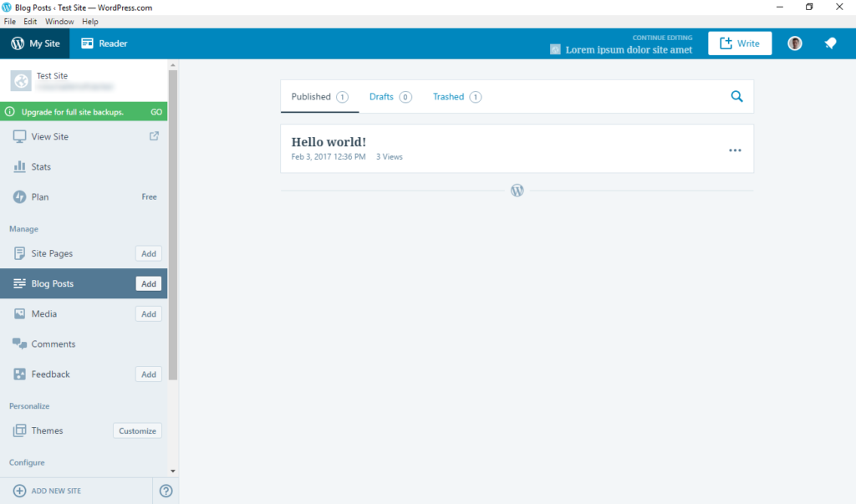Screen dimensions: 856x504
Task: Open Stats via the bar chart icon
Action: 18,166
